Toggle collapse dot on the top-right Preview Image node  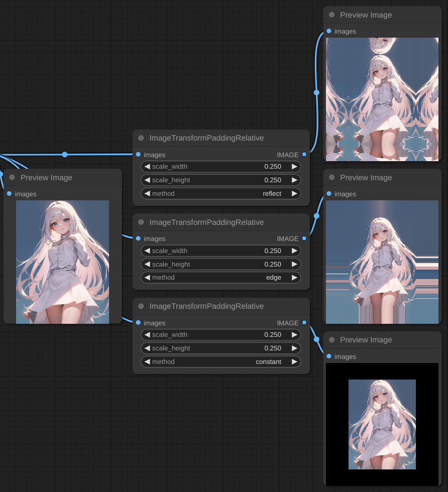pos(332,15)
